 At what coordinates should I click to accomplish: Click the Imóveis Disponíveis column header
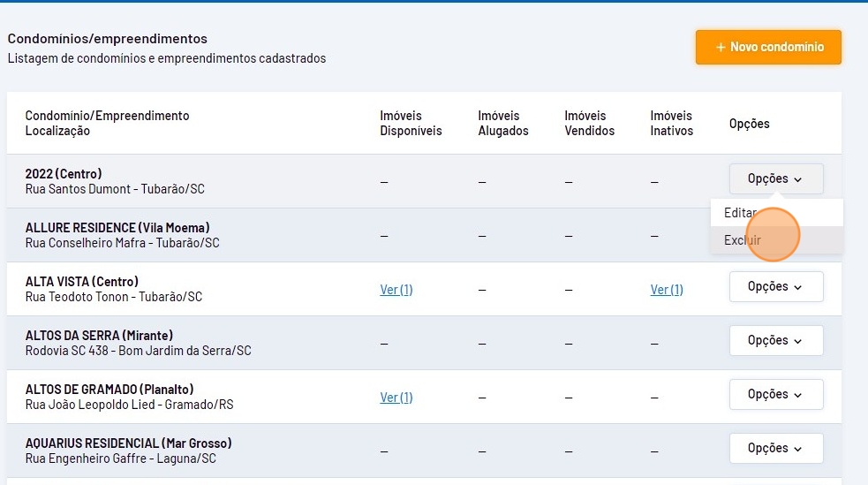[x=411, y=124]
